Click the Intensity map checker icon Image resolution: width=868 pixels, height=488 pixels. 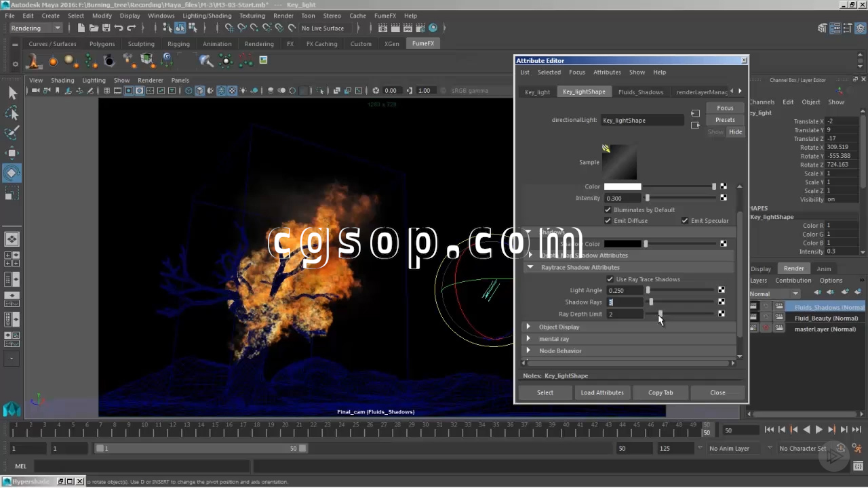click(724, 198)
